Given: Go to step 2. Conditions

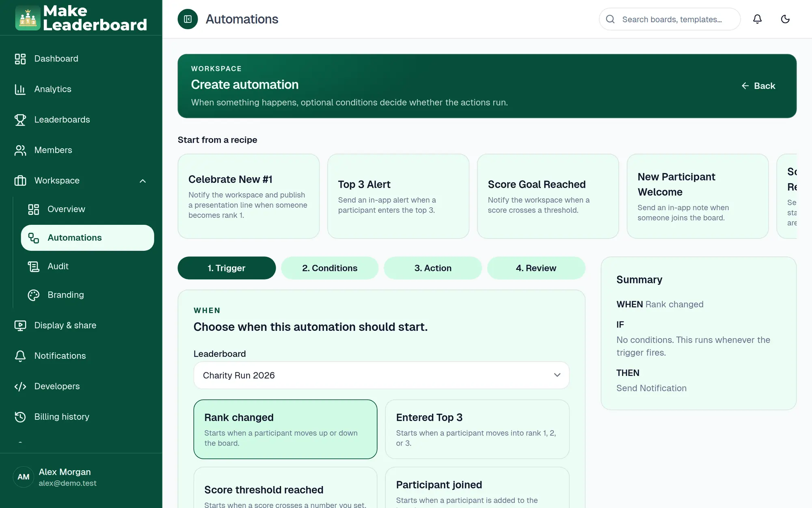Looking at the screenshot, I should coord(330,268).
